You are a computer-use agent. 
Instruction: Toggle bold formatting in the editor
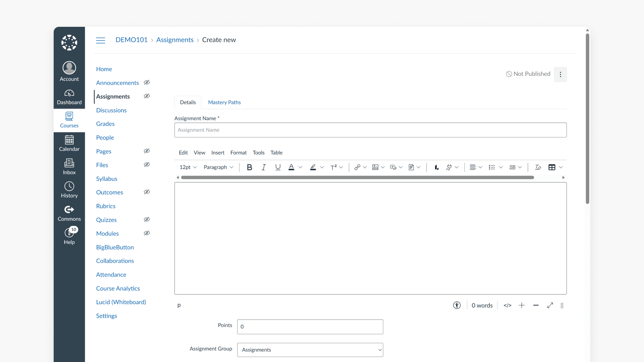[249, 167]
